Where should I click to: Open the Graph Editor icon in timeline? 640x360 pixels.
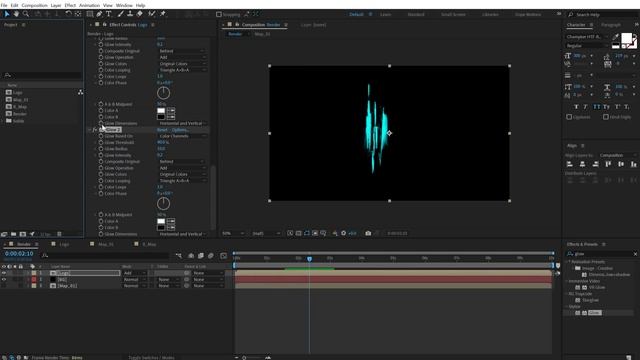point(223,256)
